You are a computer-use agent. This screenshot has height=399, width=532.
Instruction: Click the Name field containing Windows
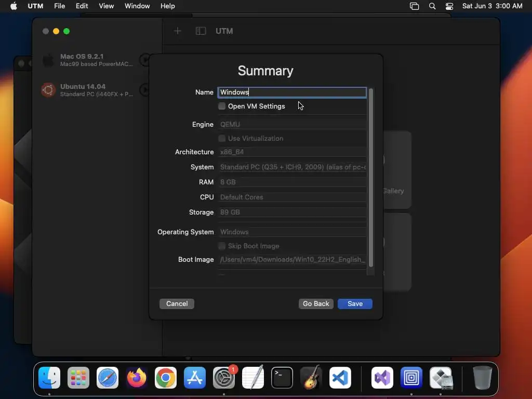pos(292,92)
